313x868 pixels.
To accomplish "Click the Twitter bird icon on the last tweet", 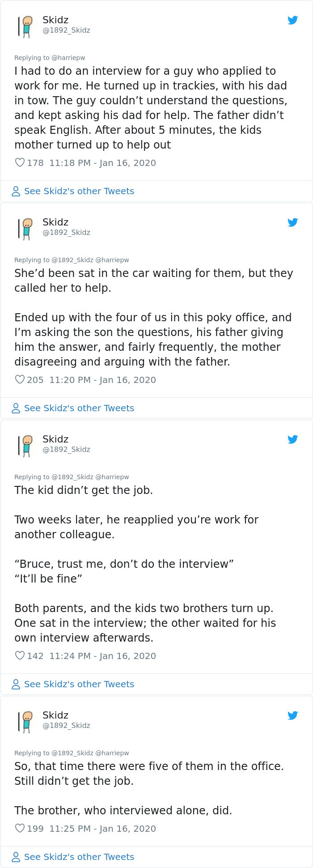I will pos(293,715).
